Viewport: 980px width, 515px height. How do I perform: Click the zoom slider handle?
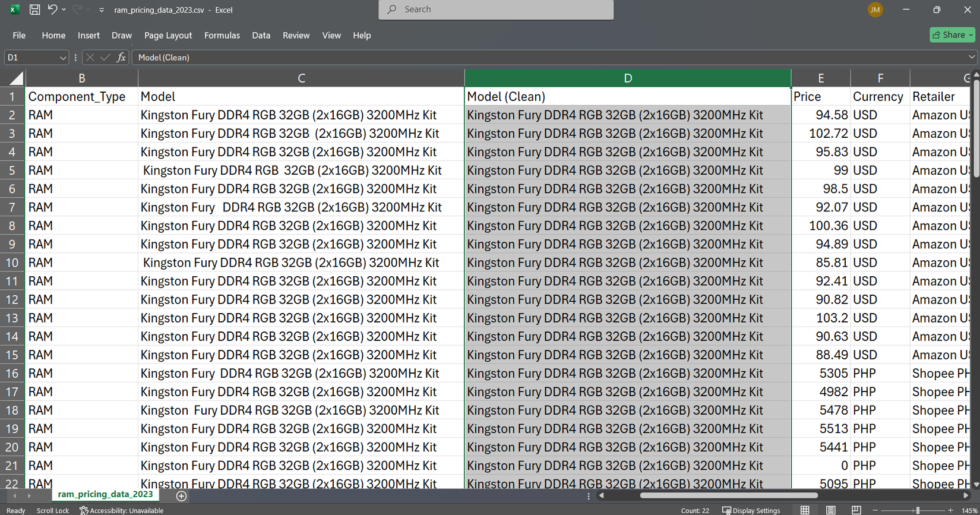point(918,510)
